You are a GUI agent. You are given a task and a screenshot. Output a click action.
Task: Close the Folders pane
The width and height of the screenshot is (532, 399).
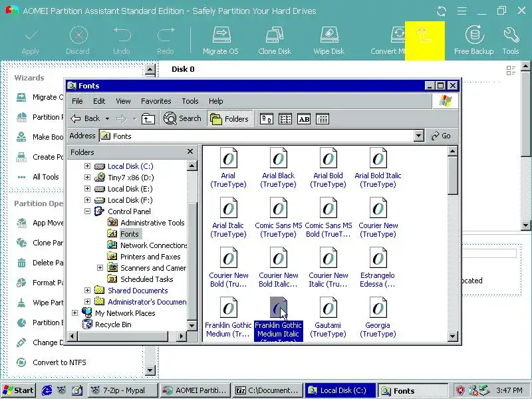(x=190, y=152)
